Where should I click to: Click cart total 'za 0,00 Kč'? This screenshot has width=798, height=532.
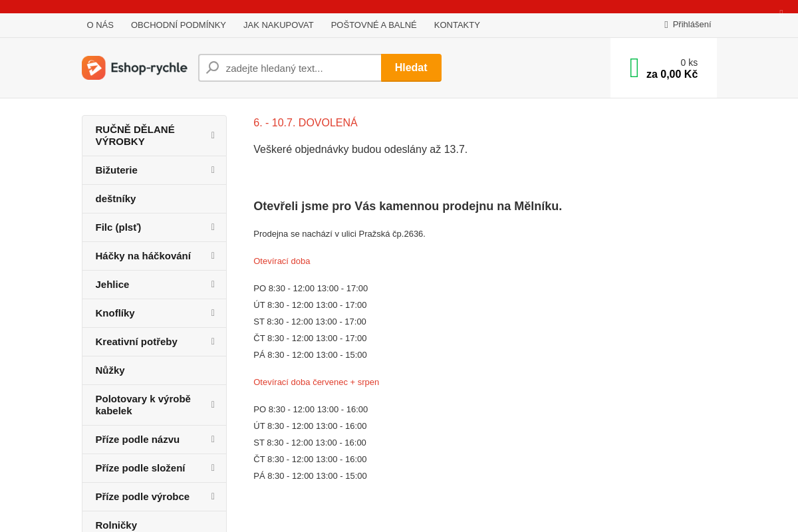click(672, 74)
